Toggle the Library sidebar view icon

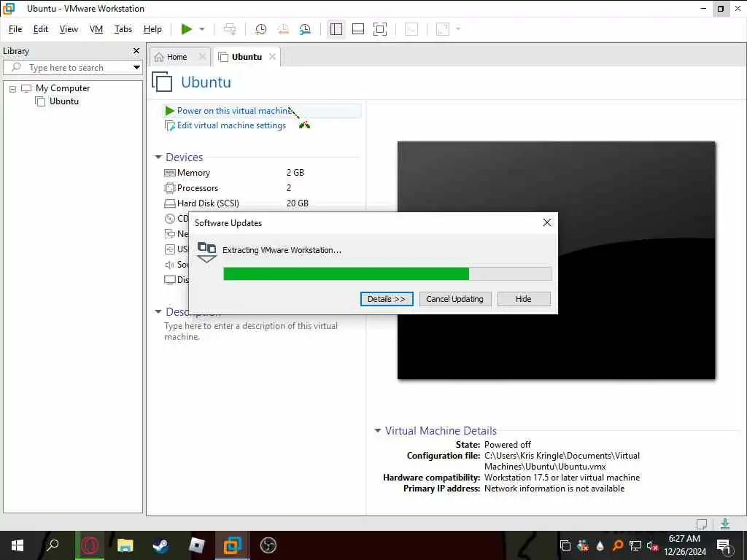tap(336, 29)
